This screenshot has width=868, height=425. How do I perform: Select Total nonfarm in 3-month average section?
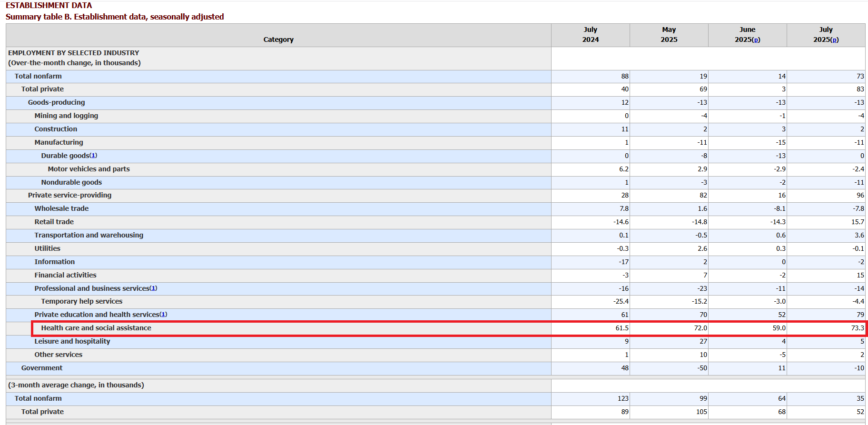coord(38,398)
